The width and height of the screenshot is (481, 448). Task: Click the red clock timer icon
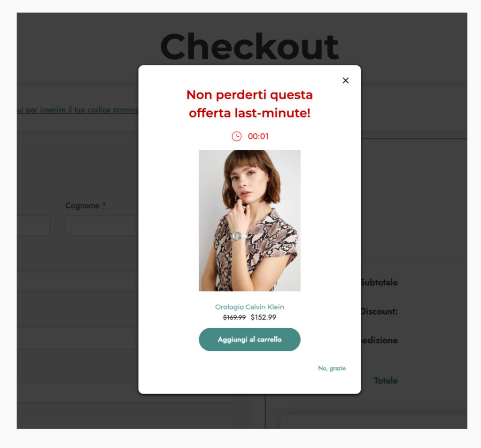[237, 136]
